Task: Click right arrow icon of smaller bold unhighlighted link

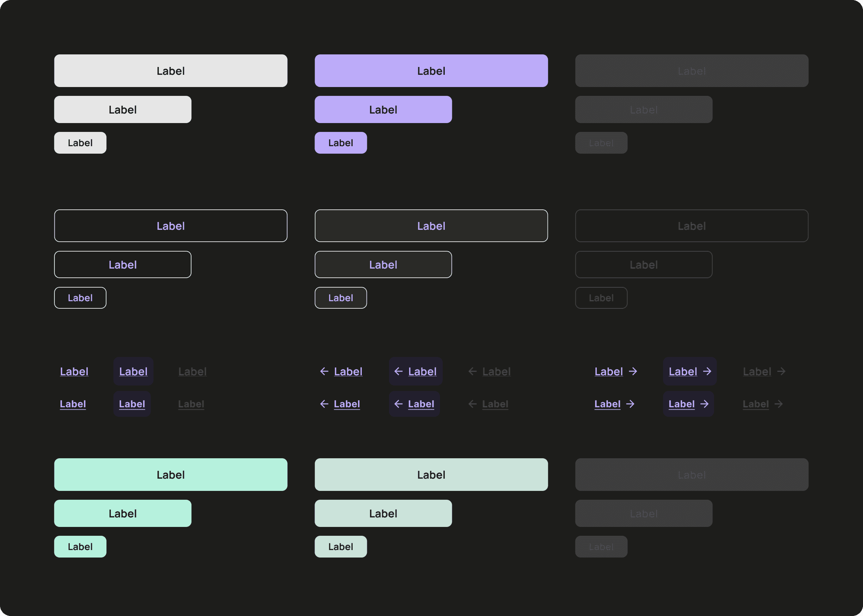Action: 630,404
